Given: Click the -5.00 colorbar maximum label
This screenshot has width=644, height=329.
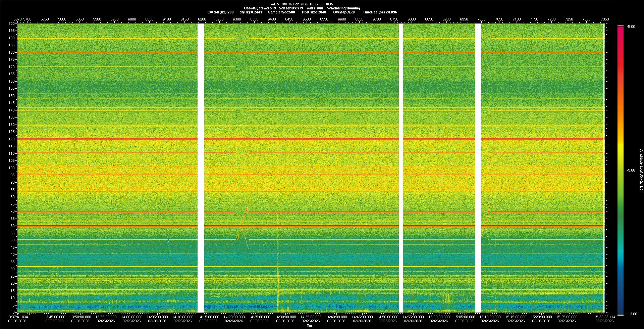Looking at the screenshot, I should click(631, 27).
